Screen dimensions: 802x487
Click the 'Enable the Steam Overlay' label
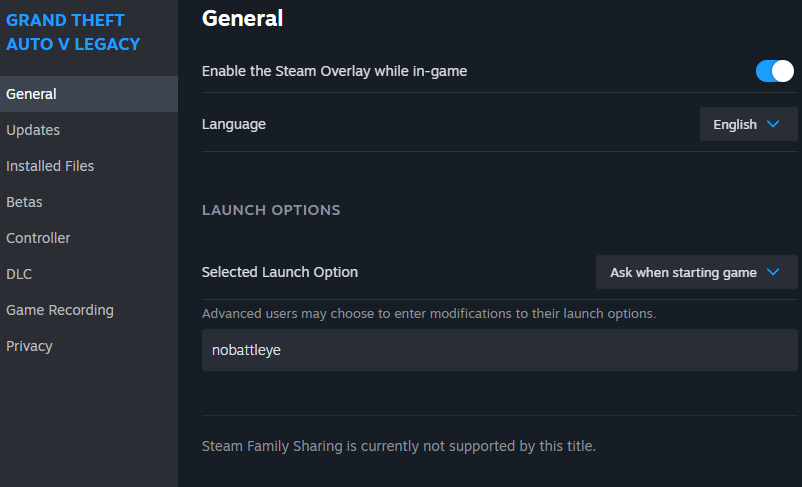pyautogui.click(x=334, y=71)
